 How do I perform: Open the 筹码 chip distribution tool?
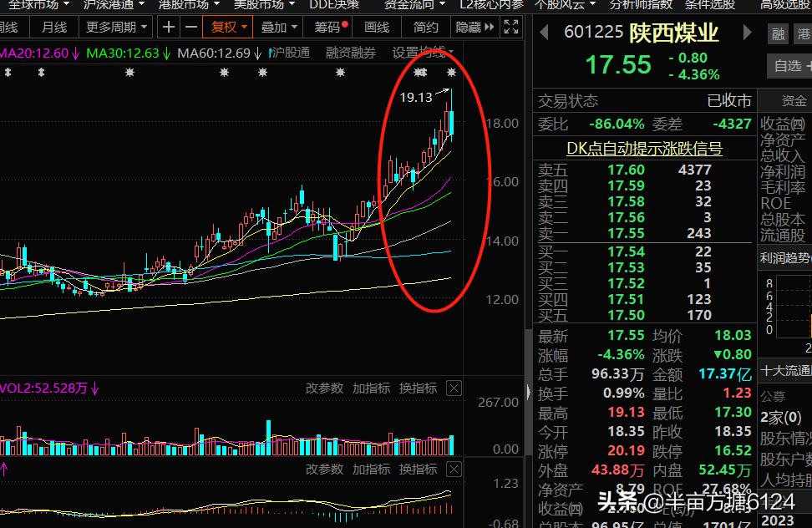[x=326, y=26]
